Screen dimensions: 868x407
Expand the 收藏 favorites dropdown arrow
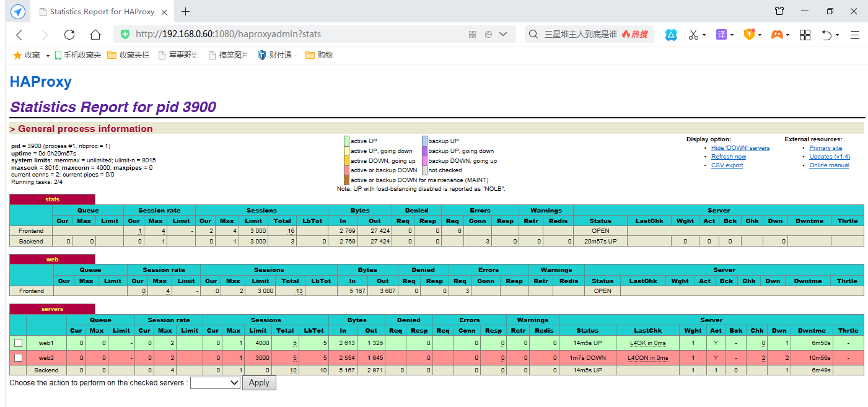[48, 56]
